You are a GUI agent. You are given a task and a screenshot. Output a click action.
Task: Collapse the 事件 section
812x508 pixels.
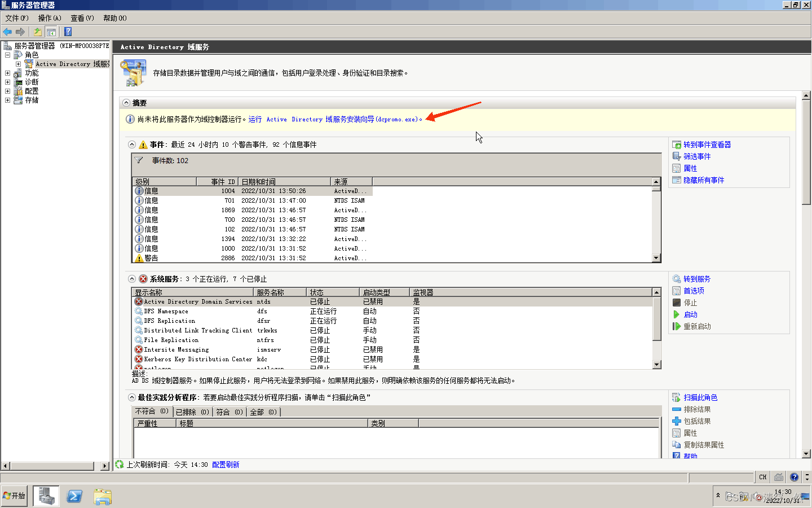(x=132, y=144)
